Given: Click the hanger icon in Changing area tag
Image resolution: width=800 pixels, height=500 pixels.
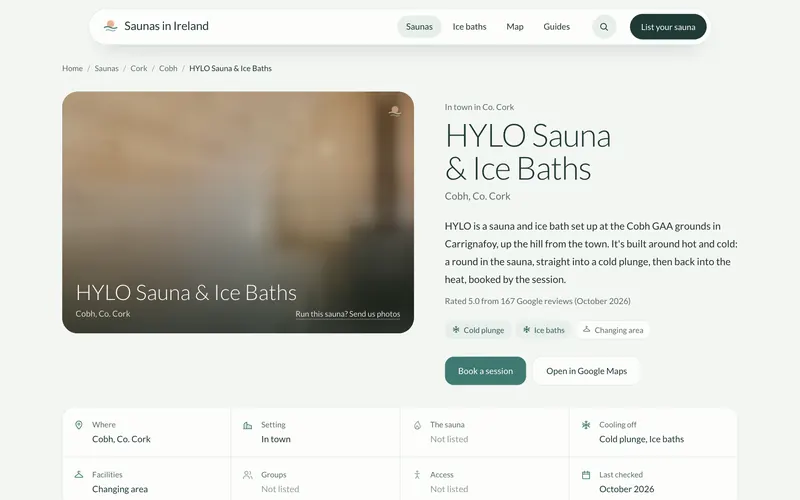Looking at the screenshot, I should tap(587, 330).
